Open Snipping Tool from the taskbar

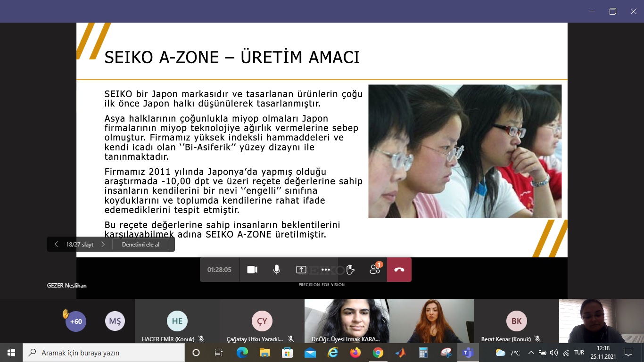446,353
